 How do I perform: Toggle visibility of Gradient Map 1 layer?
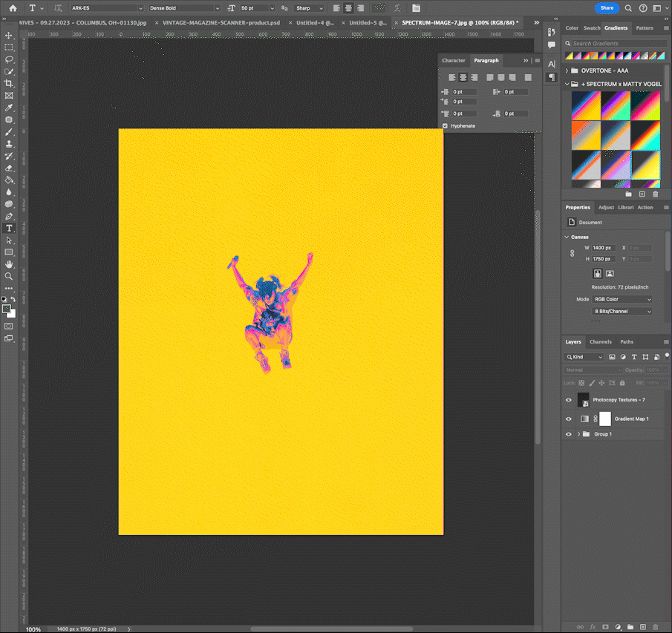point(569,419)
